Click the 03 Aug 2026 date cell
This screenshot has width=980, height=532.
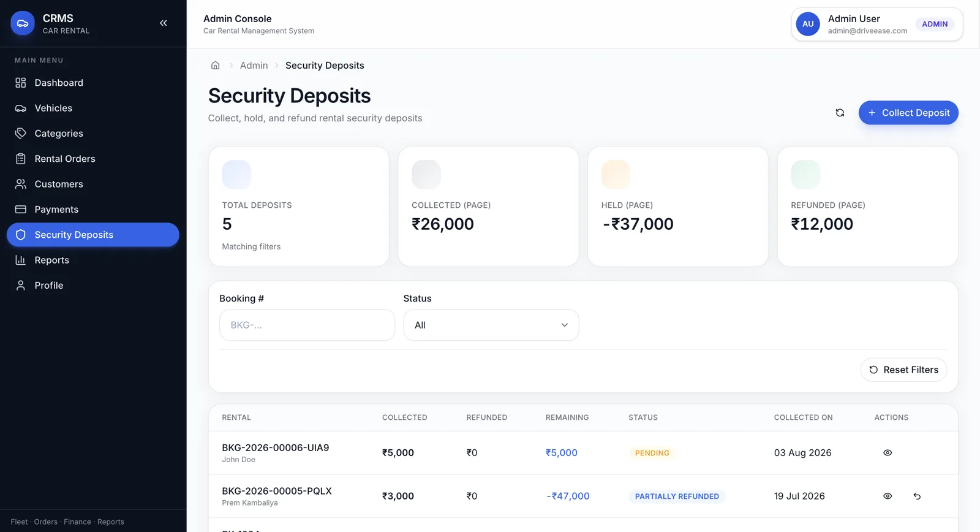802,453
